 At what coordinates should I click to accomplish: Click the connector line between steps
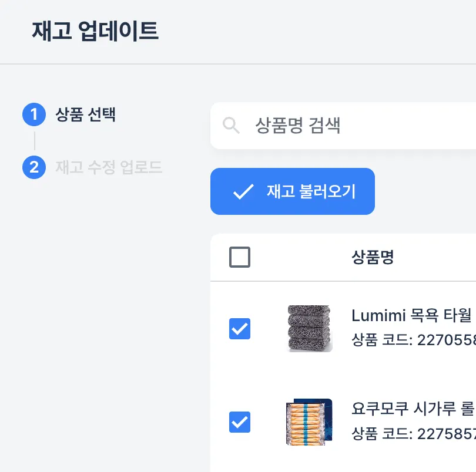click(35, 141)
